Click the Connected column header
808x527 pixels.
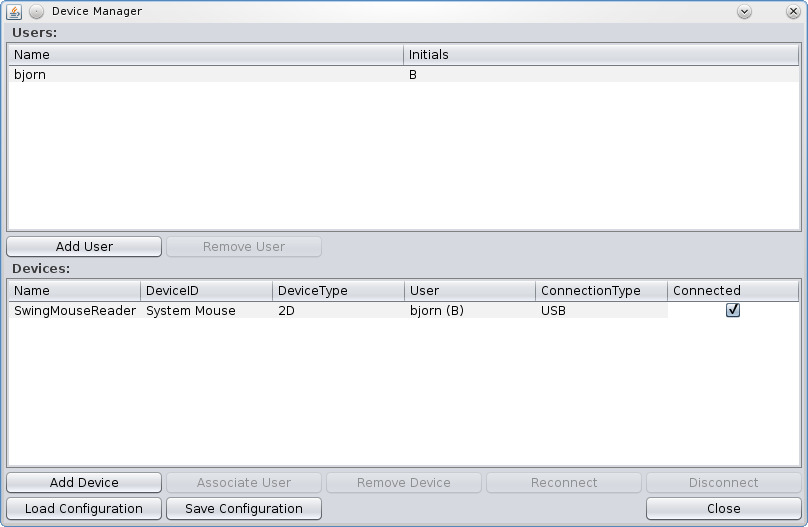click(x=733, y=291)
